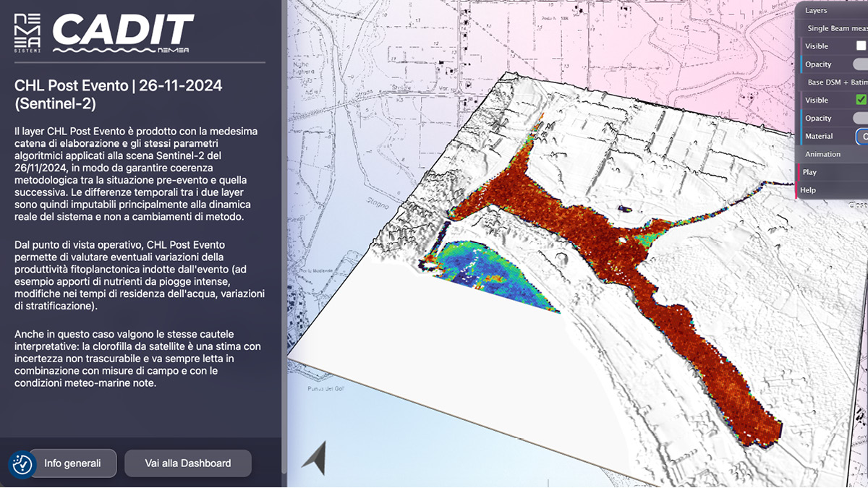Click the Nemea Sistemi logo icon

[x=28, y=33]
